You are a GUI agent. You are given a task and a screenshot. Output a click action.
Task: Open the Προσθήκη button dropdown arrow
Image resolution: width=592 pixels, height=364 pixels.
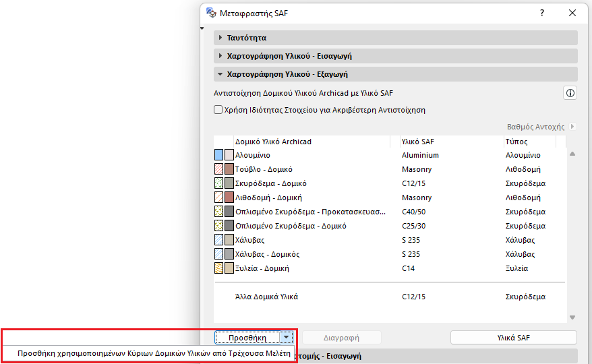286,338
